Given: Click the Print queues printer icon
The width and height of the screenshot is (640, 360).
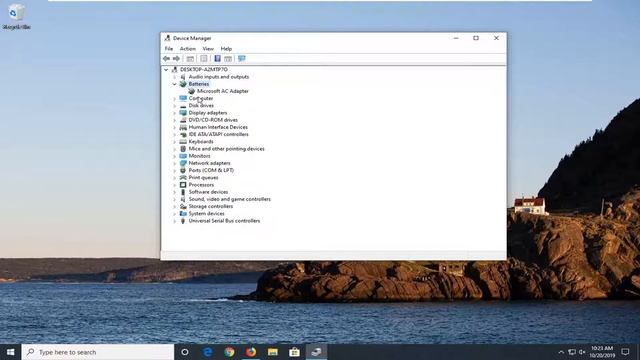Looking at the screenshot, I should (183, 178).
